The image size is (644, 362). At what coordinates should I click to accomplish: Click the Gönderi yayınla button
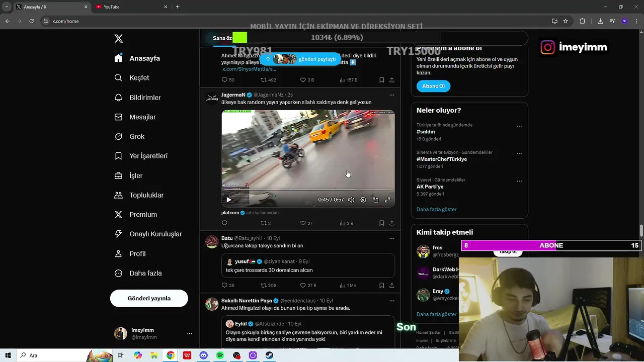[149, 298]
